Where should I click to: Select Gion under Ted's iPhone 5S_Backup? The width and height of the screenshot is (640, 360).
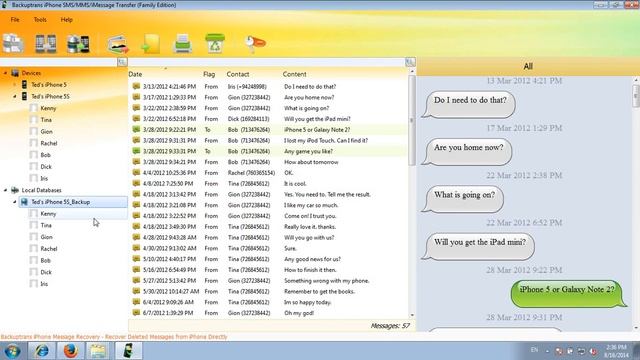[x=47, y=237]
